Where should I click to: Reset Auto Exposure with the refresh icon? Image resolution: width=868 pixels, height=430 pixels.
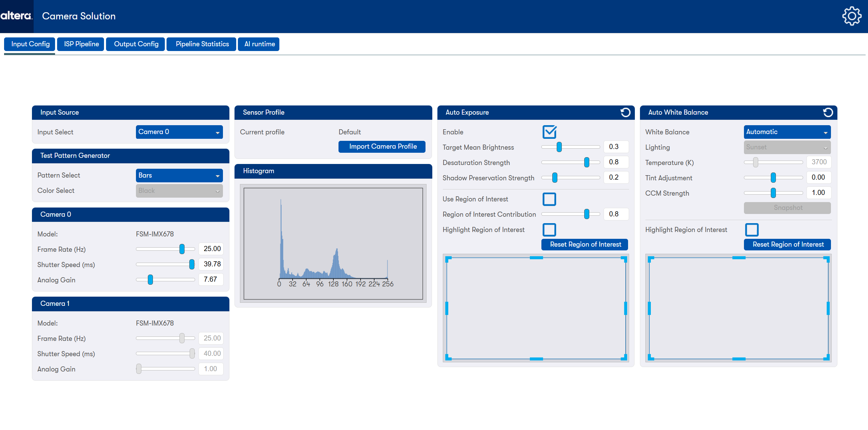tap(625, 112)
